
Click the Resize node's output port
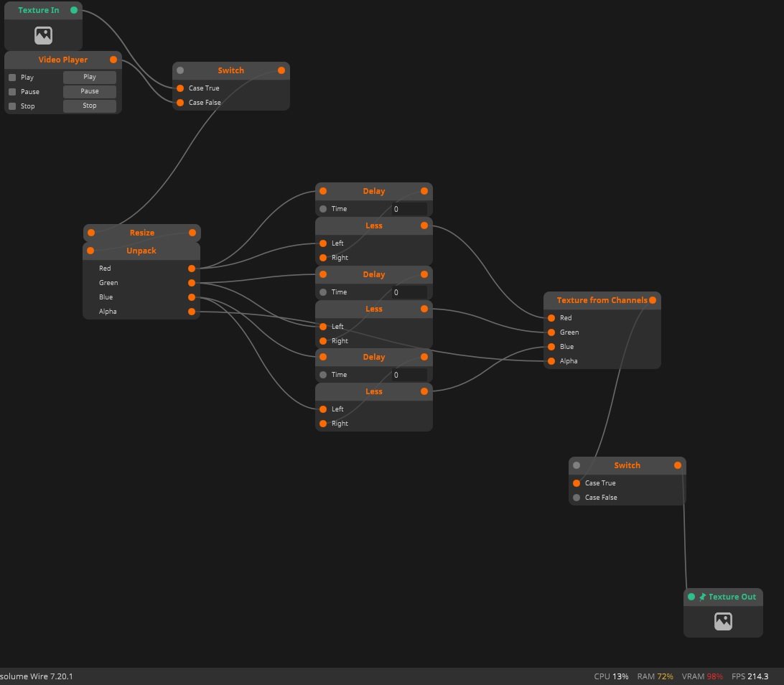pyautogui.click(x=192, y=233)
